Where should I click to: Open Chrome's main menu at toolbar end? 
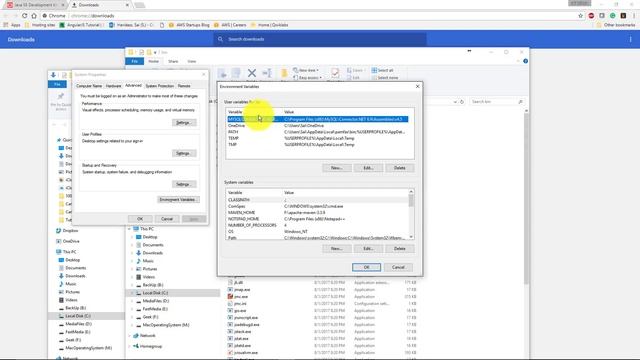point(634,16)
